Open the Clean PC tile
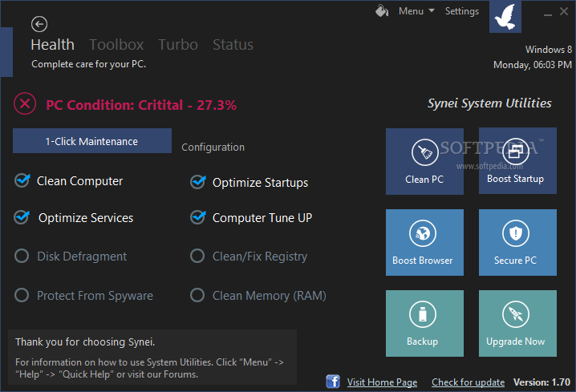Viewport: 576px width, 392px height. (x=424, y=161)
